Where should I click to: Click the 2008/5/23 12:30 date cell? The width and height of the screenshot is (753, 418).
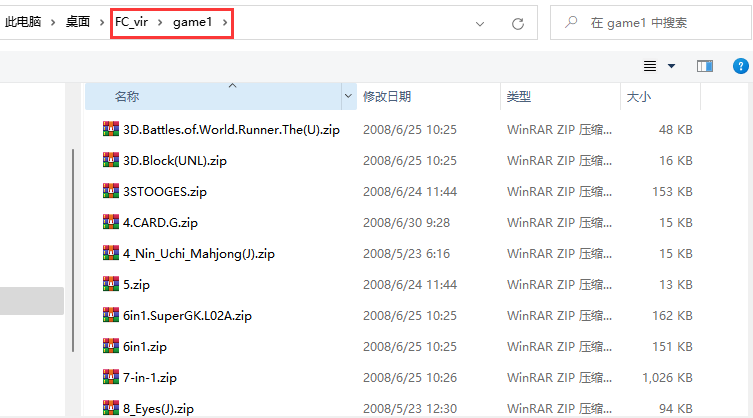point(410,408)
